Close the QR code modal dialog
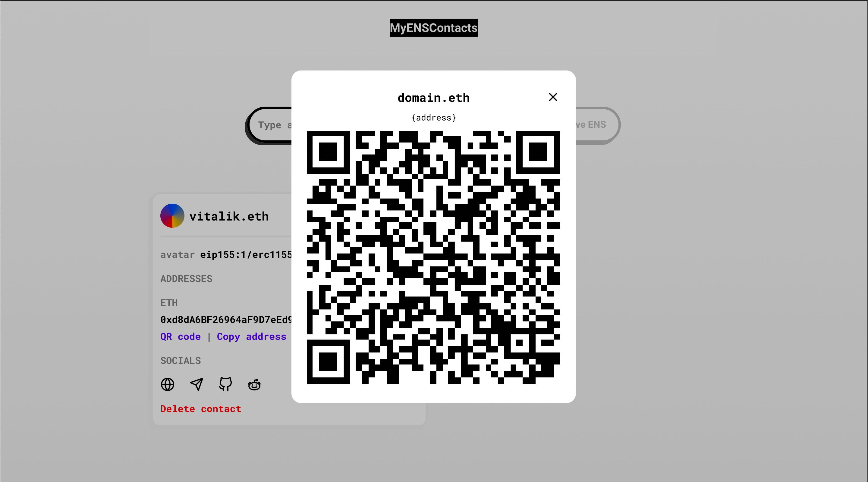This screenshot has width=868, height=482. click(553, 97)
